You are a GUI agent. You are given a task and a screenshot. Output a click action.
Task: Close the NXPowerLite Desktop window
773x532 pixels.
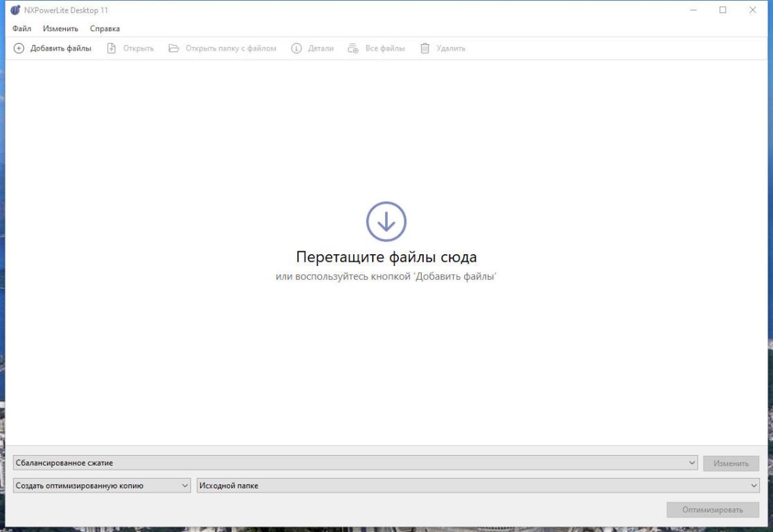[x=753, y=10]
